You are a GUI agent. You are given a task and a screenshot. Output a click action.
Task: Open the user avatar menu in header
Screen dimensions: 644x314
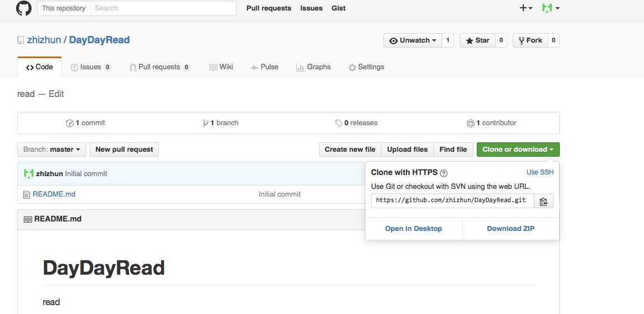click(551, 8)
